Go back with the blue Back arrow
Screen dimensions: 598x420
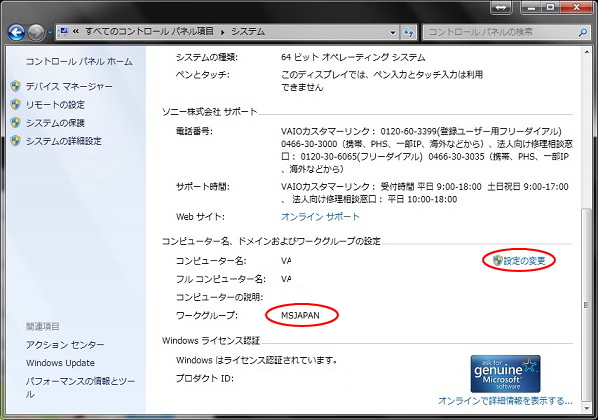[16, 32]
